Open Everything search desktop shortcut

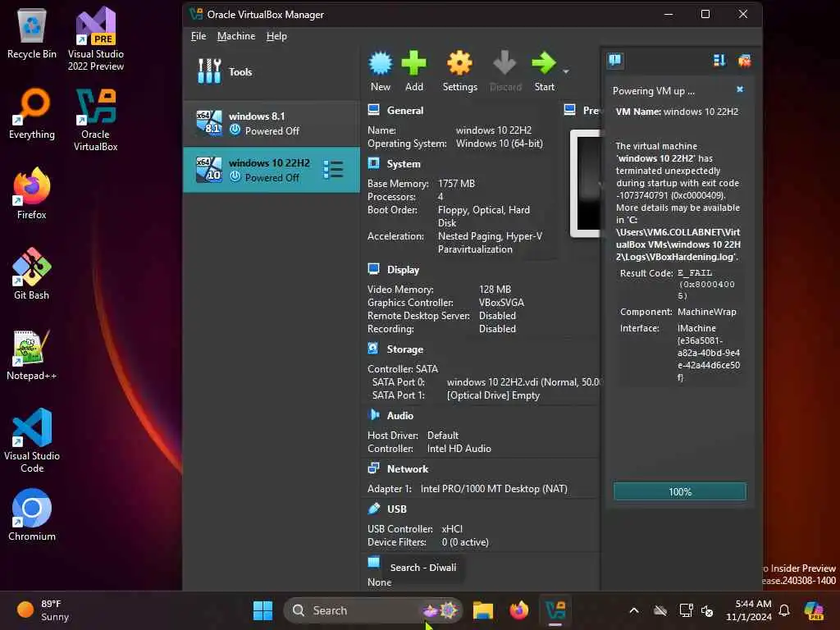coord(32,113)
